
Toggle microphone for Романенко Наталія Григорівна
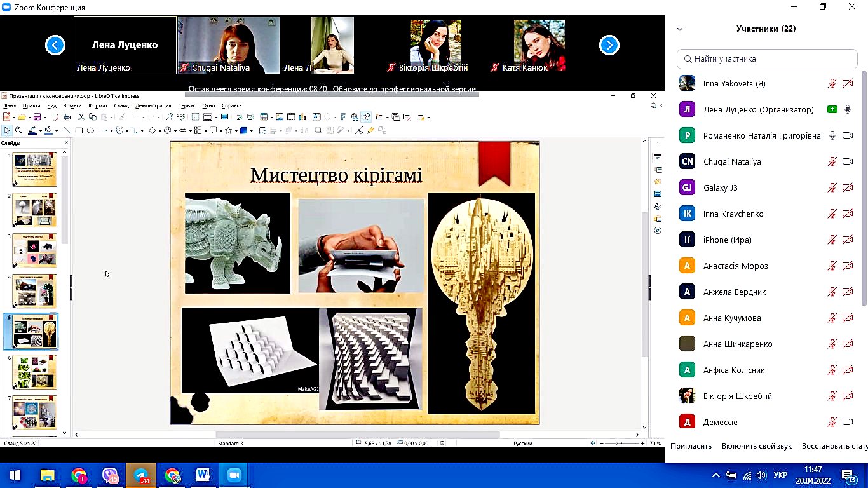pos(832,135)
